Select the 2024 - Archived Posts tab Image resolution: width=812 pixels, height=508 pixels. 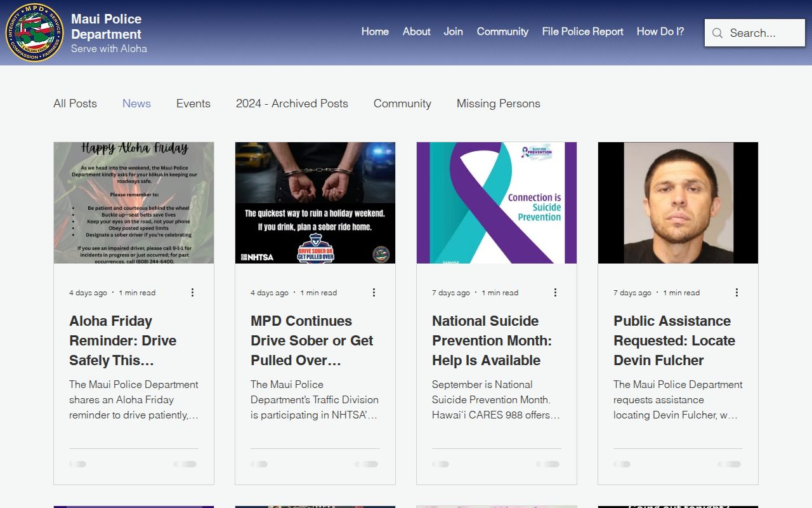(x=292, y=104)
